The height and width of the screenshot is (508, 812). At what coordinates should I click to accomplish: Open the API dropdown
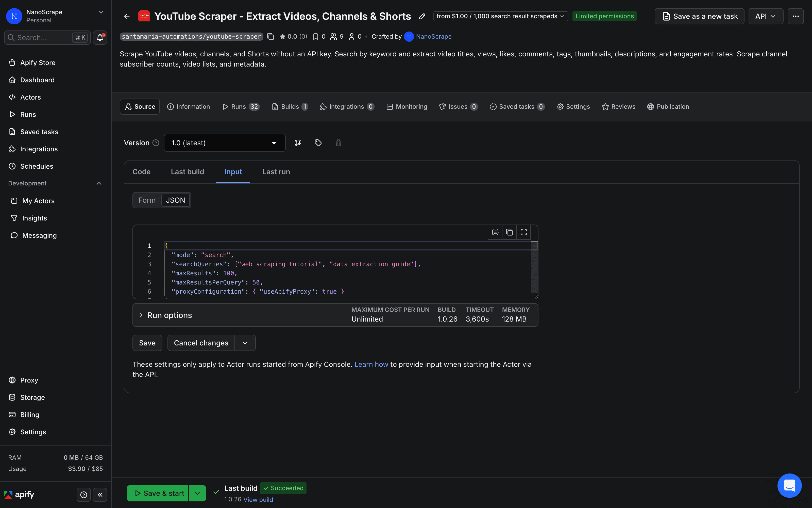click(x=766, y=16)
